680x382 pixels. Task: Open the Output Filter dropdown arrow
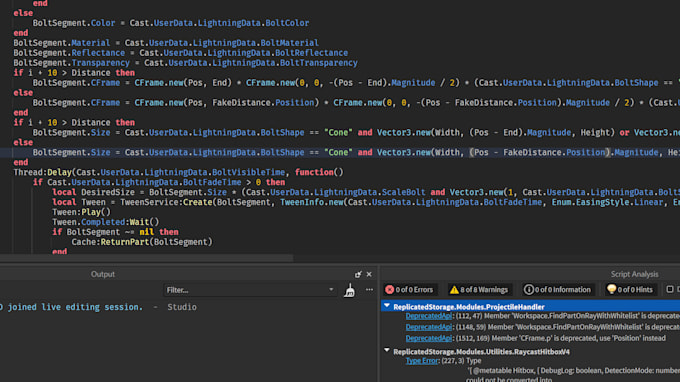coord(331,290)
